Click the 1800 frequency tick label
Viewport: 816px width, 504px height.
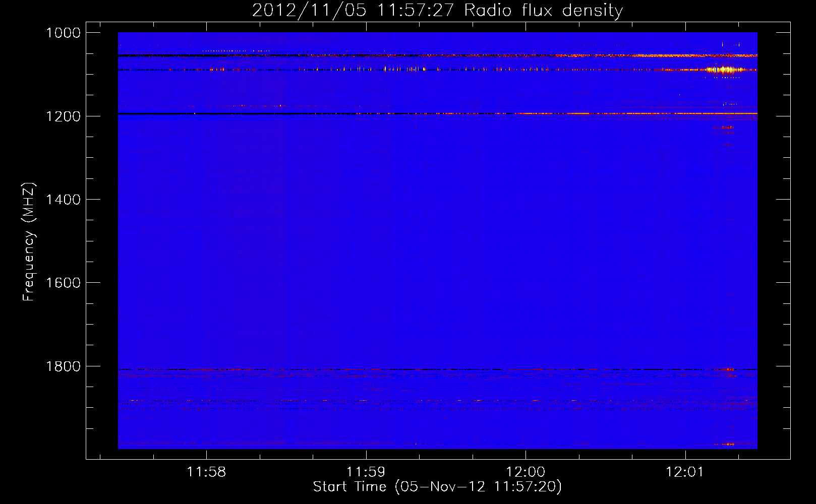[x=63, y=366]
